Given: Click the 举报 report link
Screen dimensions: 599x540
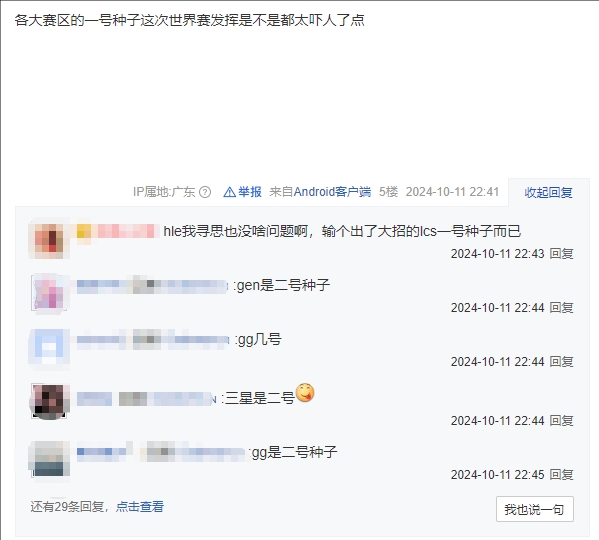Looking at the screenshot, I should click(x=250, y=192).
